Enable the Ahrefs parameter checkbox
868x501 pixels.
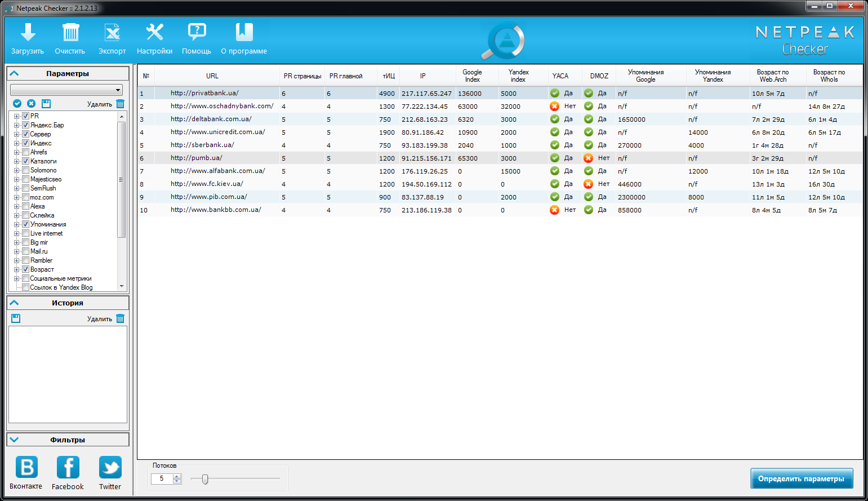(x=25, y=152)
